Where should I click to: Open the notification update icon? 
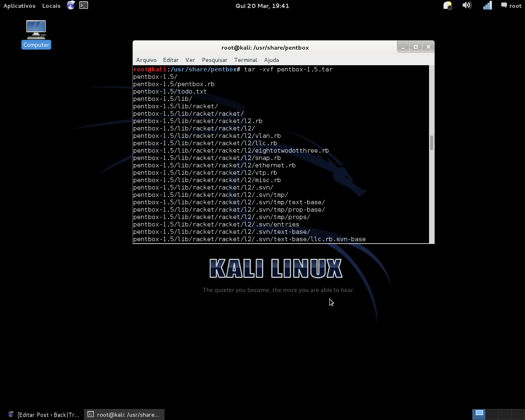447,5
